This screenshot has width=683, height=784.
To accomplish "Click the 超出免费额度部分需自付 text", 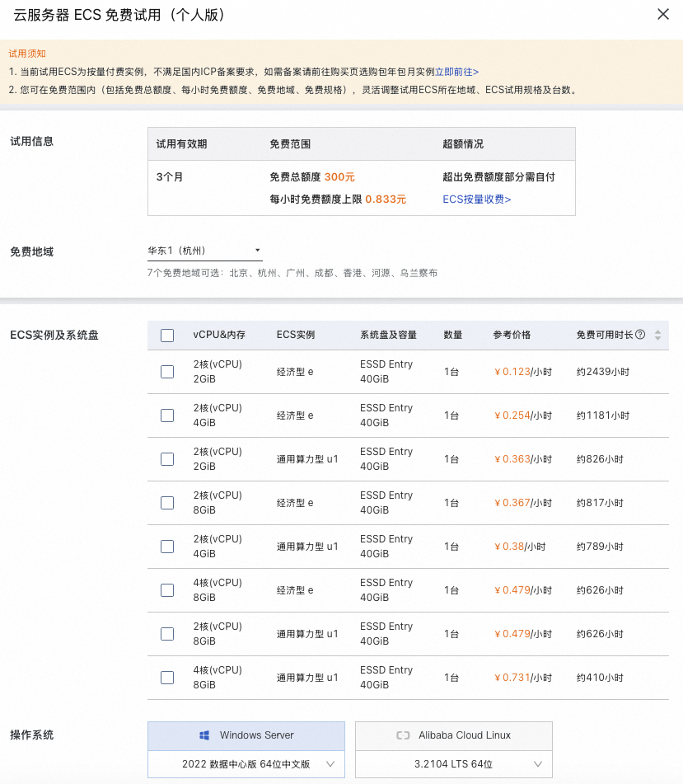I will coord(498,177).
